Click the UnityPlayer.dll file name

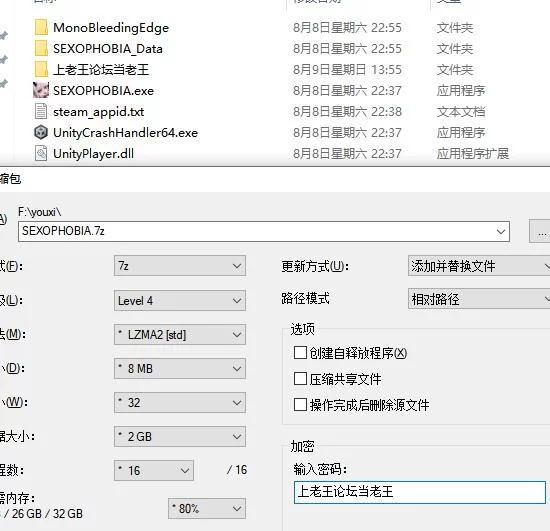93,154
